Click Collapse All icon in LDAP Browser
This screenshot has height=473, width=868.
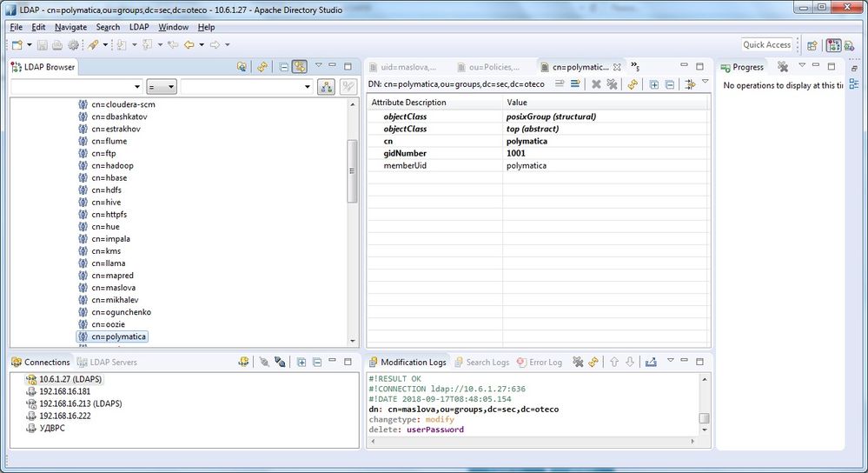pyautogui.click(x=283, y=66)
